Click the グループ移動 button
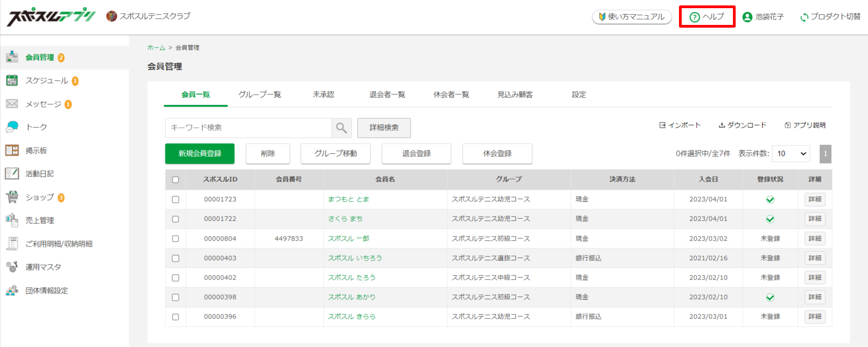The height and width of the screenshot is (347, 868). 335,154
